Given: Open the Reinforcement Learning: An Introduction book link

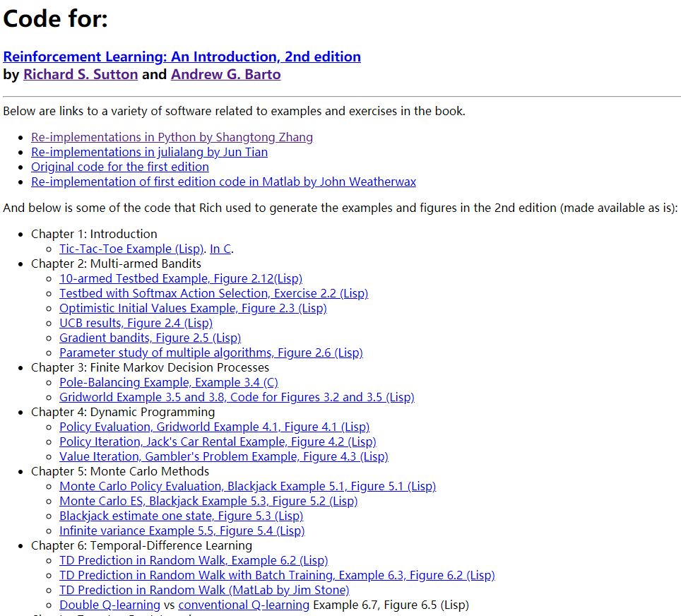Looking at the screenshot, I should pyautogui.click(x=182, y=57).
